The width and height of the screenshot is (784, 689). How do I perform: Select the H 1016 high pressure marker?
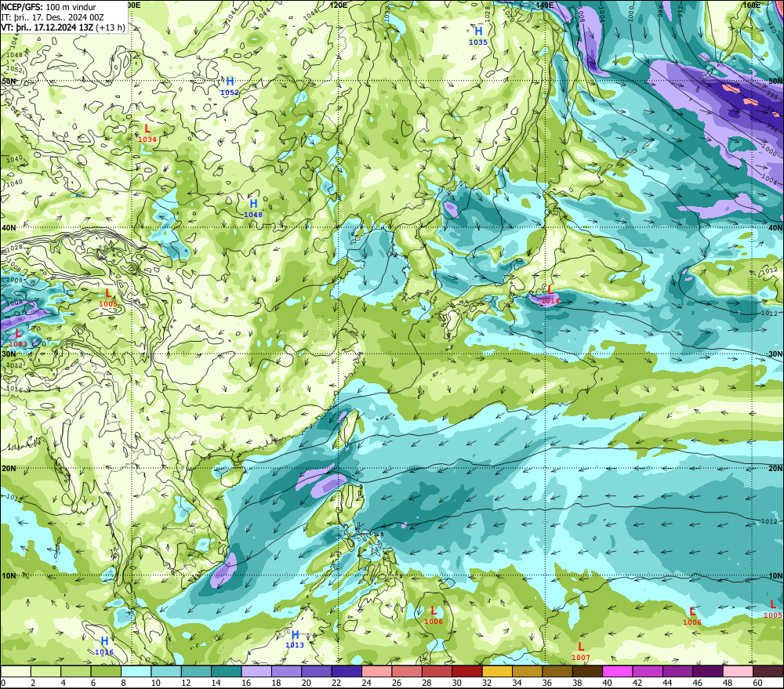pyautogui.click(x=104, y=646)
